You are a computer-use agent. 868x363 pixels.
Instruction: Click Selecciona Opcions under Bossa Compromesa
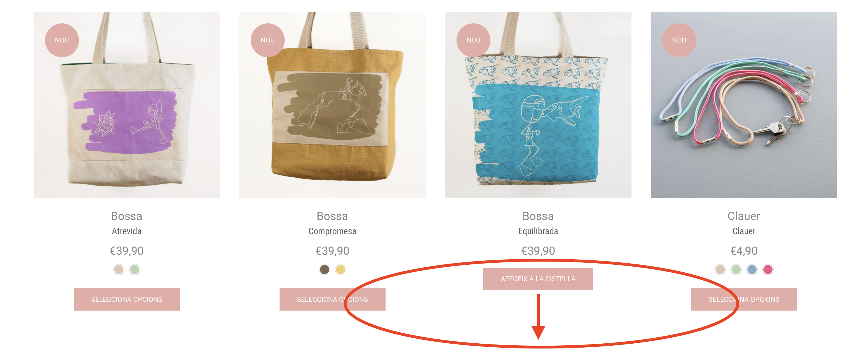click(332, 299)
